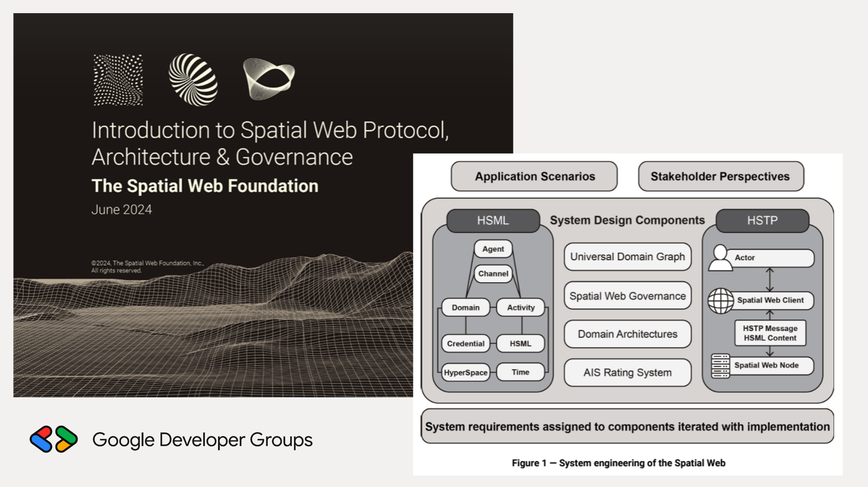Click the Credential node in the HSML diagram
The image size is (868, 487).
(x=465, y=344)
